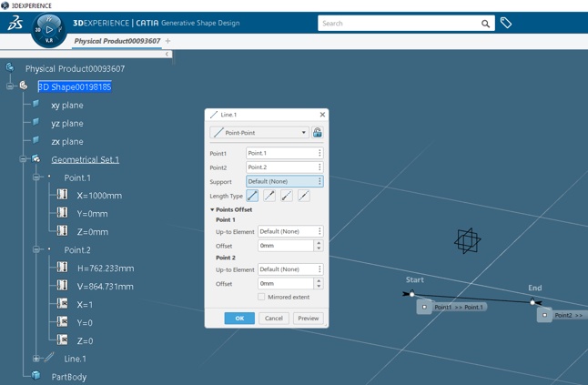Click the Preview button
The image size is (588, 385).
coord(309,319)
